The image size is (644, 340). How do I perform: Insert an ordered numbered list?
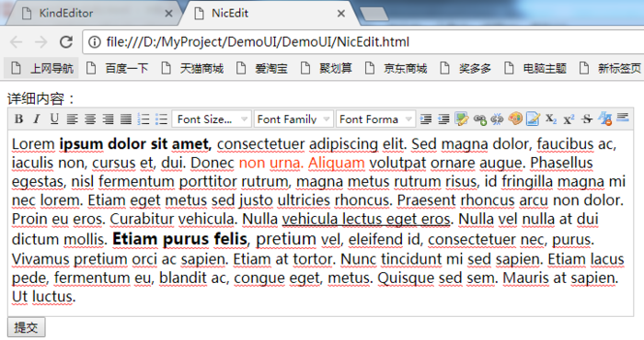pos(144,119)
